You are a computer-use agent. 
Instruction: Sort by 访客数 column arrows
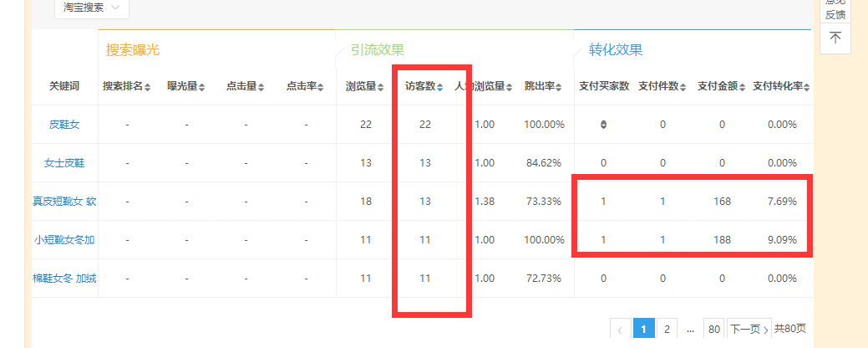pyautogui.click(x=440, y=87)
